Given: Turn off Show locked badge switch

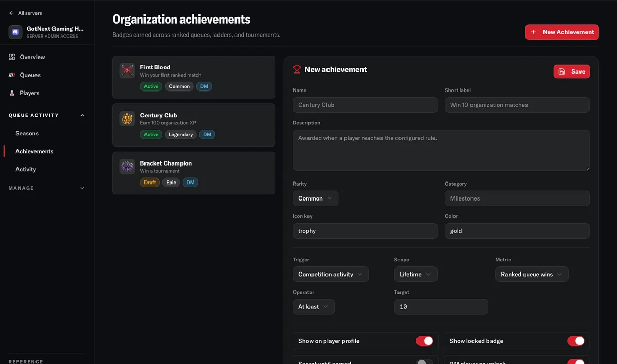Looking at the screenshot, I should click(576, 341).
